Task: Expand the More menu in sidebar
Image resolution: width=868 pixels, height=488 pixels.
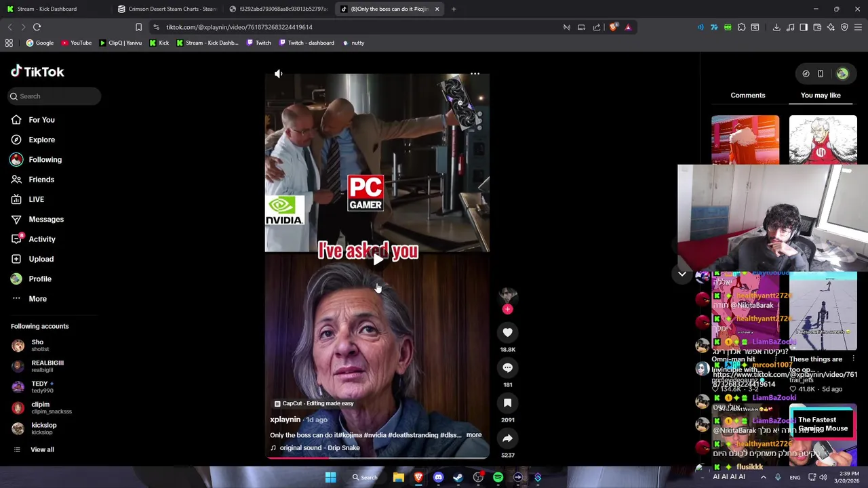Action: pyautogui.click(x=37, y=299)
